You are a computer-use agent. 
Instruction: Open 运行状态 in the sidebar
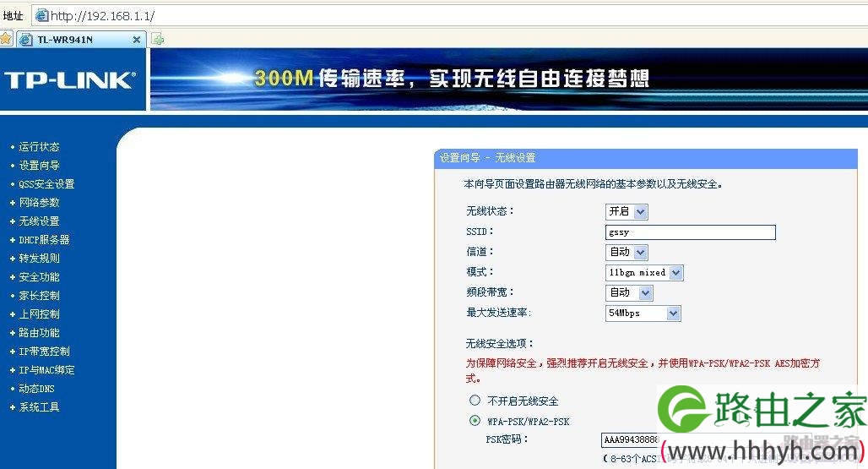[x=39, y=147]
